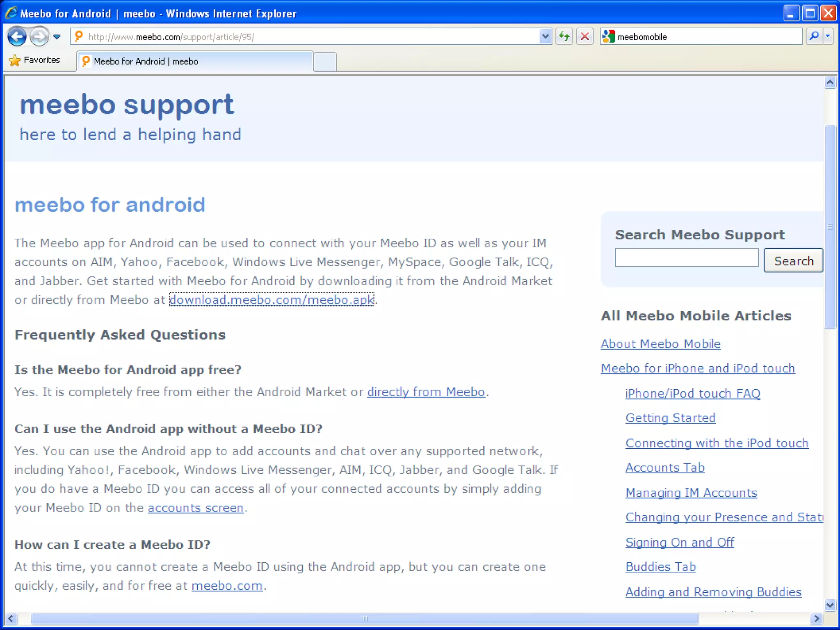Expand the address bar history dropdown
The height and width of the screenshot is (630, 840).
click(x=545, y=37)
